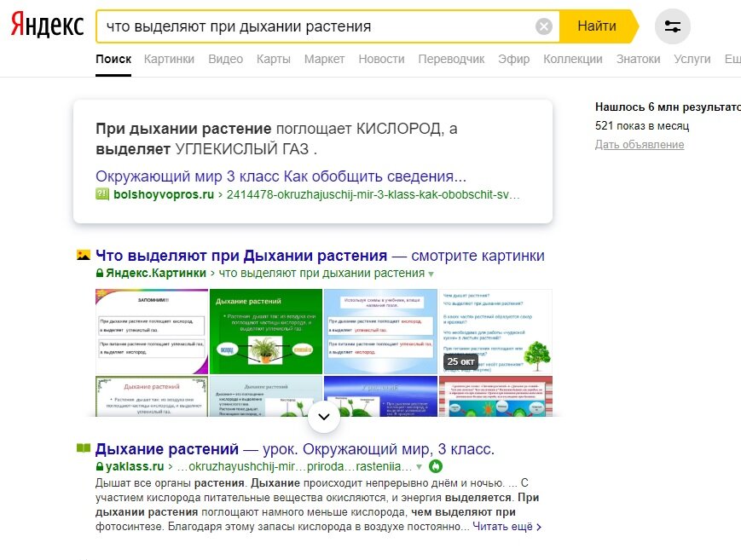Viewport: 741px width, 560px height.
Task: Focus the search query input field
Action: pos(316,26)
